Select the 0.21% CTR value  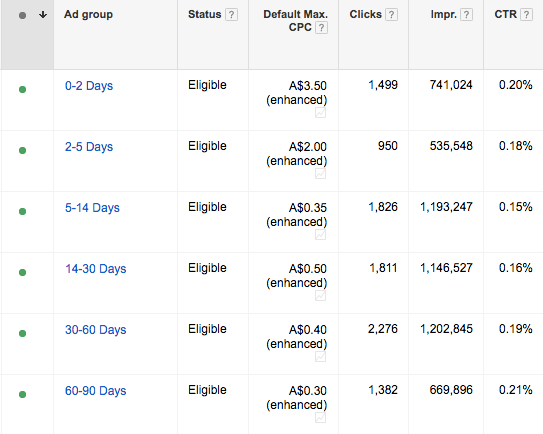pyautogui.click(x=515, y=390)
